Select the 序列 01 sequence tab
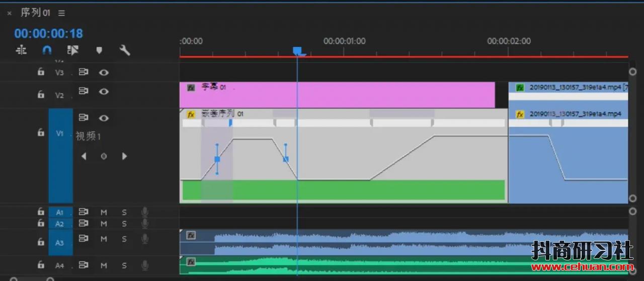The width and height of the screenshot is (644, 281). click(x=35, y=13)
